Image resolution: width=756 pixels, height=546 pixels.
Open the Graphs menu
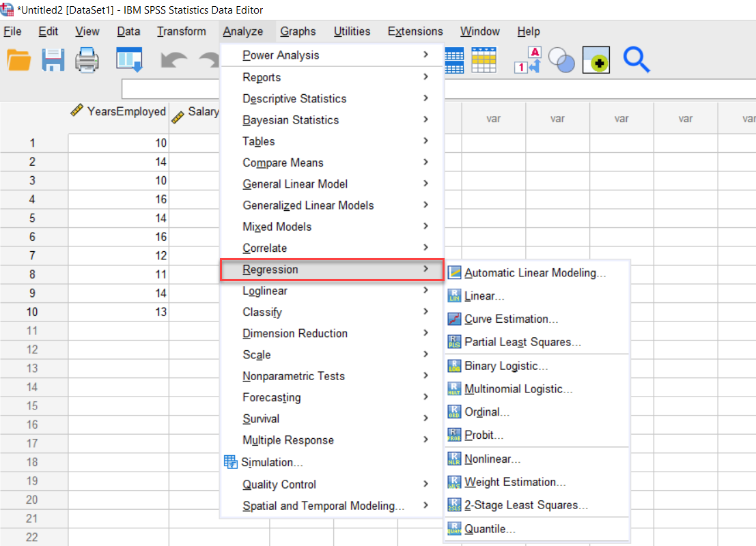point(298,31)
